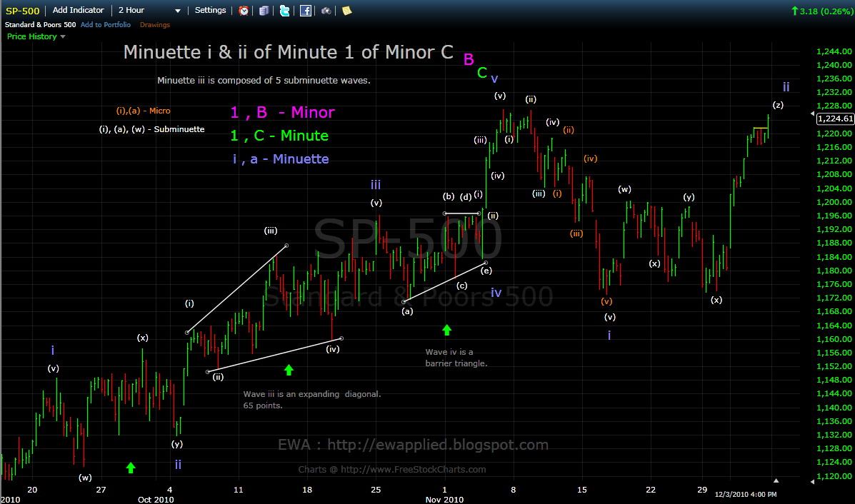This screenshot has height=504, width=855.
Task: Open the Drawings link
Action: [155, 24]
